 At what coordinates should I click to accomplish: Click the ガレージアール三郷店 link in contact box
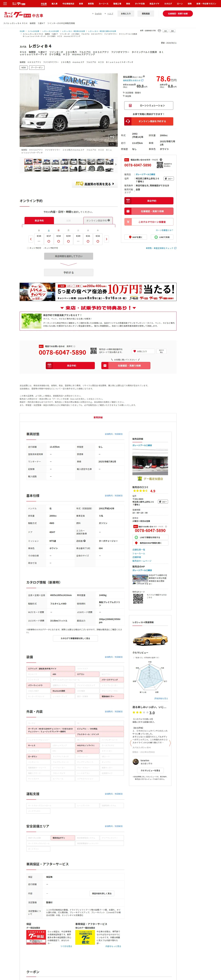tap(145, 174)
